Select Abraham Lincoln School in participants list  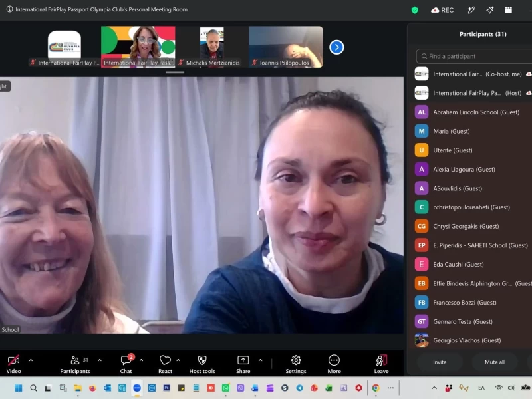pos(471,112)
